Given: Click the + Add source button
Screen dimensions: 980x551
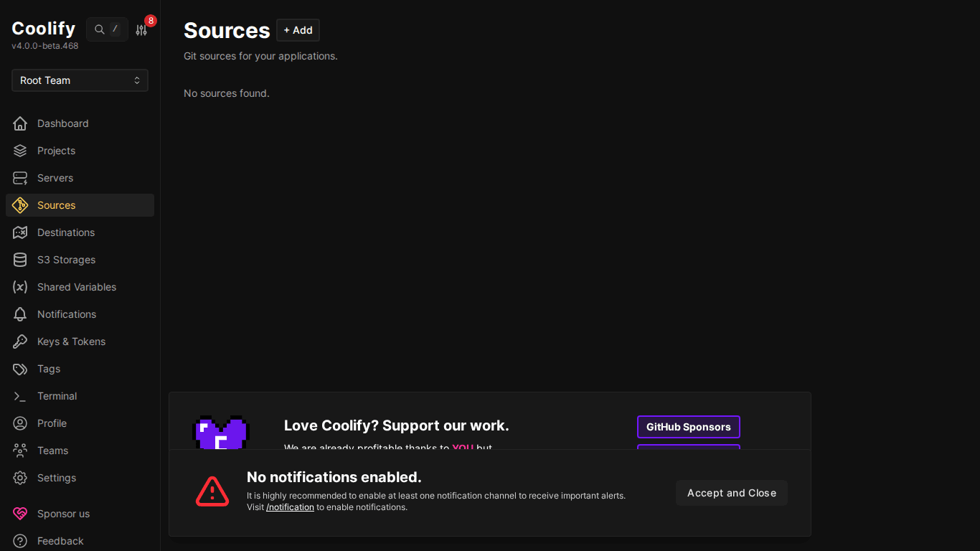Looking at the screenshot, I should coord(298,30).
